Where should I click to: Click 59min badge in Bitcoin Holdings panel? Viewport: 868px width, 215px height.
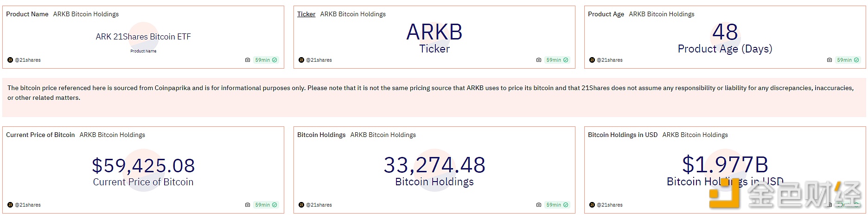pos(557,205)
